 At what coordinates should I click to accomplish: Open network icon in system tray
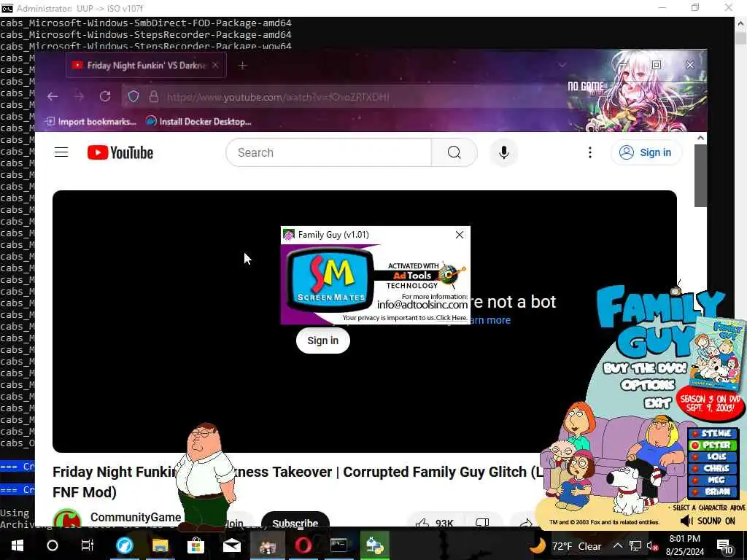tap(635, 545)
